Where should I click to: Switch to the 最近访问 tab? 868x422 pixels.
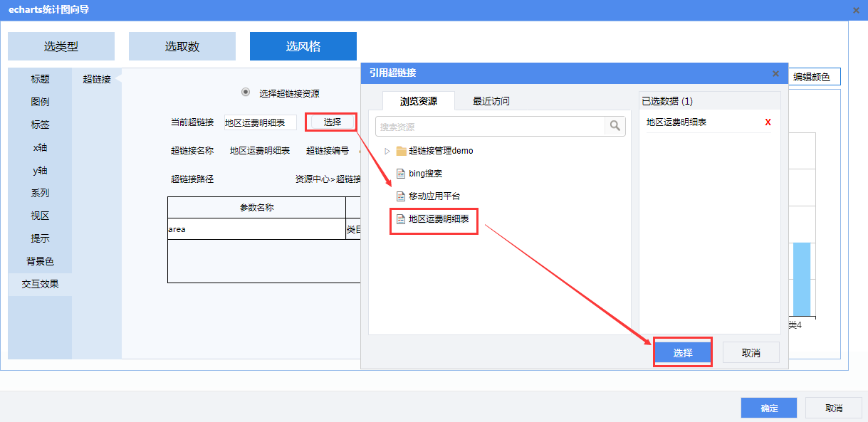[x=491, y=101]
